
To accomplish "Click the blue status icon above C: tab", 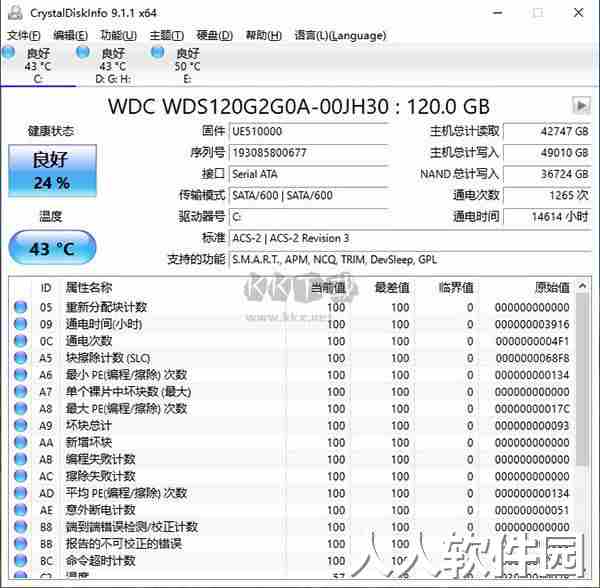I will [8, 52].
